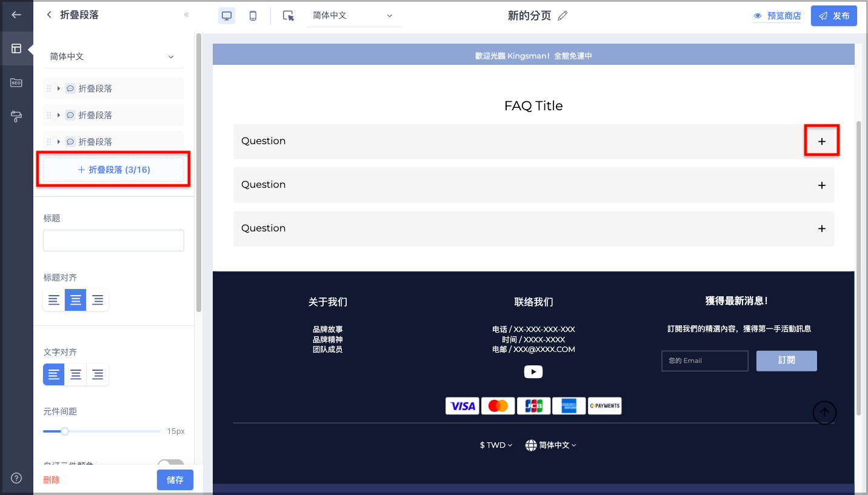Select the desktop preview icon
868x495 pixels.
tap(227, 16)
